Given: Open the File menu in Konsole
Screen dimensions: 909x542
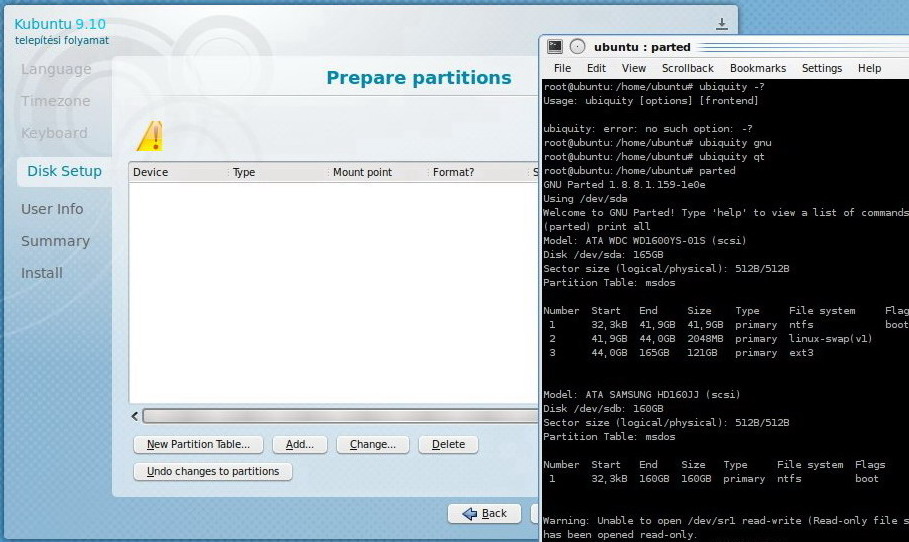Looking at the screenshot, I should tap(562, 68).
